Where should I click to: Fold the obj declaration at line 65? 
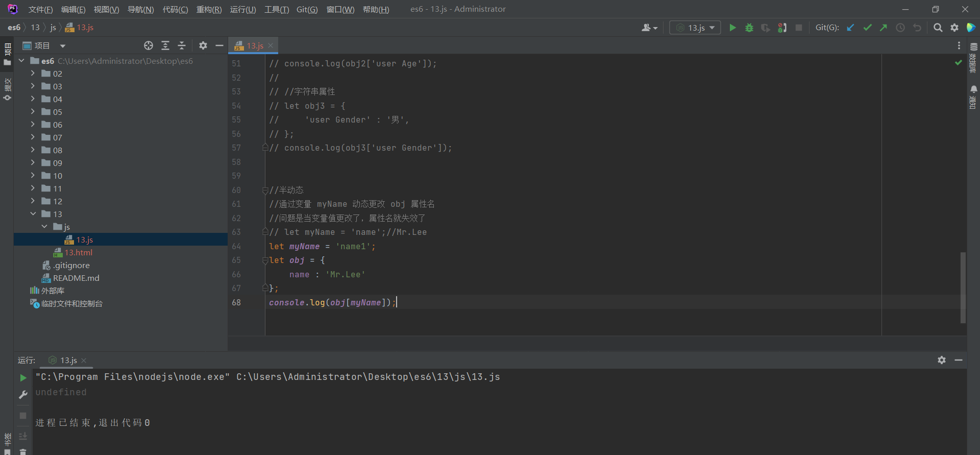(265, 260)
